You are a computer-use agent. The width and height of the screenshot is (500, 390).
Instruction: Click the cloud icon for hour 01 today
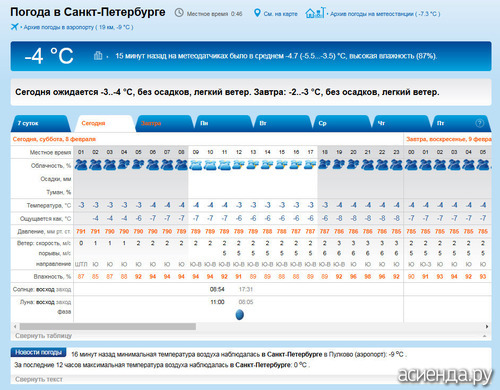click(81, 165)
